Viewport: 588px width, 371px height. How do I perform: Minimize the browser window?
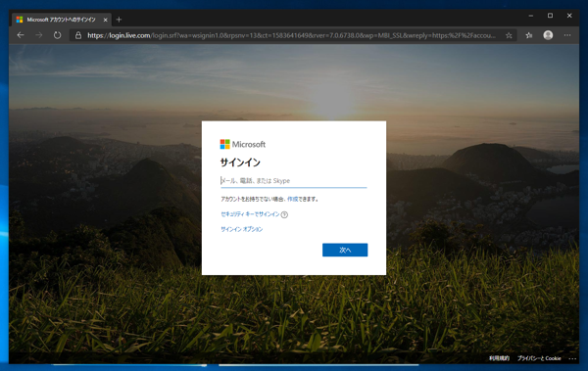point(530,16)
